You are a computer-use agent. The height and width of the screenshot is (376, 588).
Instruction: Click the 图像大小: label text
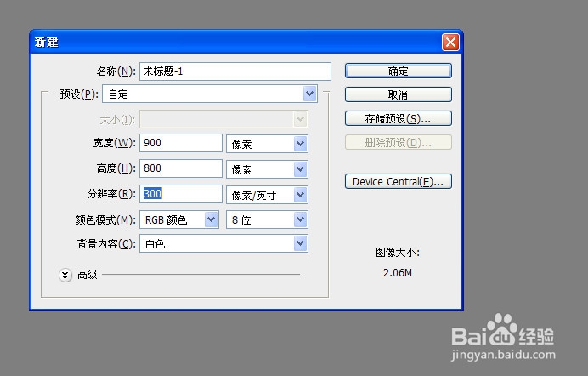point(398,253)
